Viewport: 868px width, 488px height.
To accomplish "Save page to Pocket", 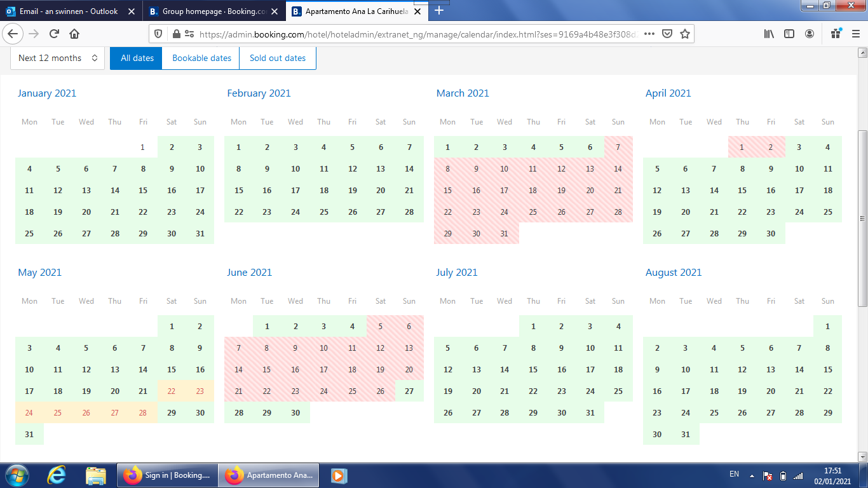I will coord(667,34).
